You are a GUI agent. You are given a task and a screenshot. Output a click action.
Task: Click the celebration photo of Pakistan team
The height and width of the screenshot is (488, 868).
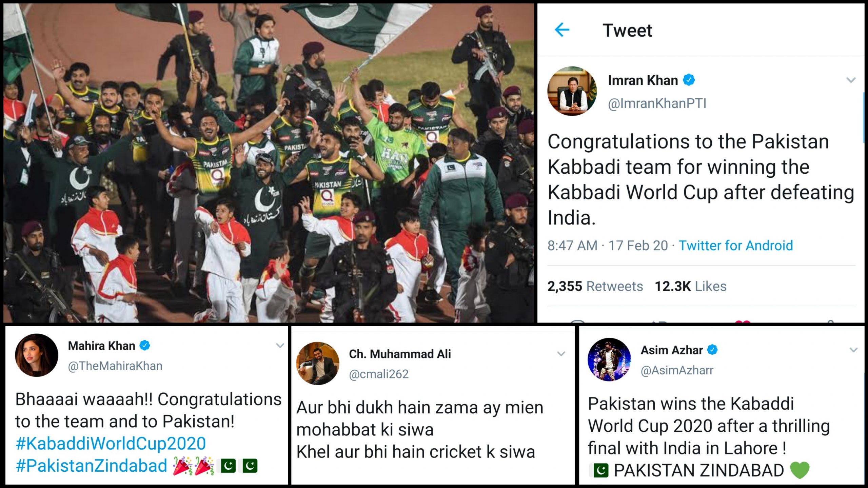tap(269, 163)
